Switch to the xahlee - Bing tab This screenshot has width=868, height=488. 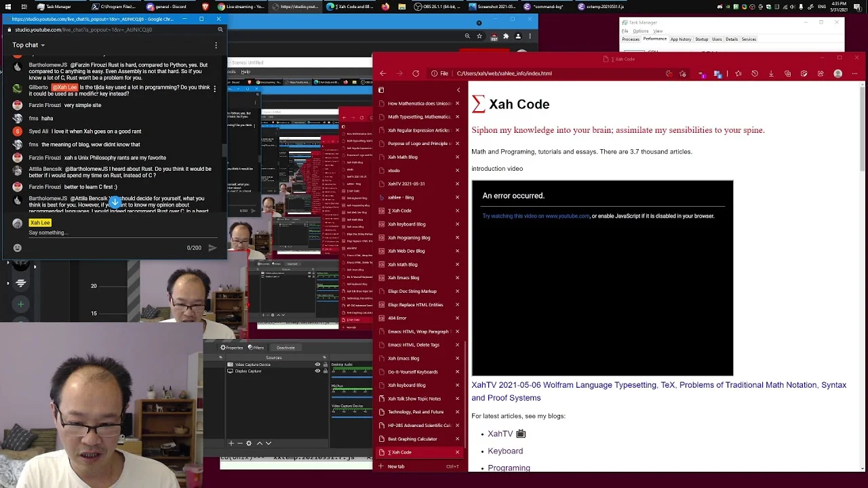point(418,197)
